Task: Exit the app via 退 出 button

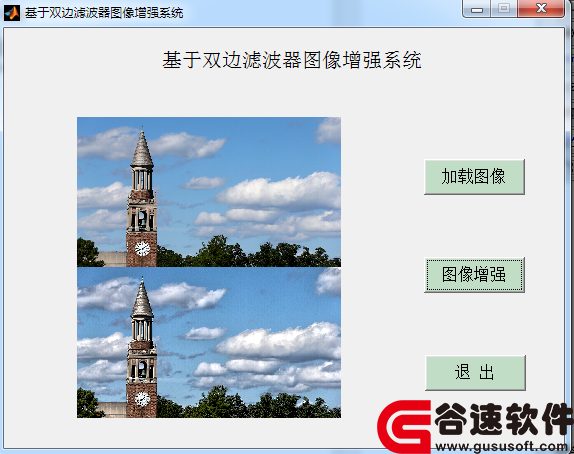Action: pyautogui.click(x=475, y=373)
